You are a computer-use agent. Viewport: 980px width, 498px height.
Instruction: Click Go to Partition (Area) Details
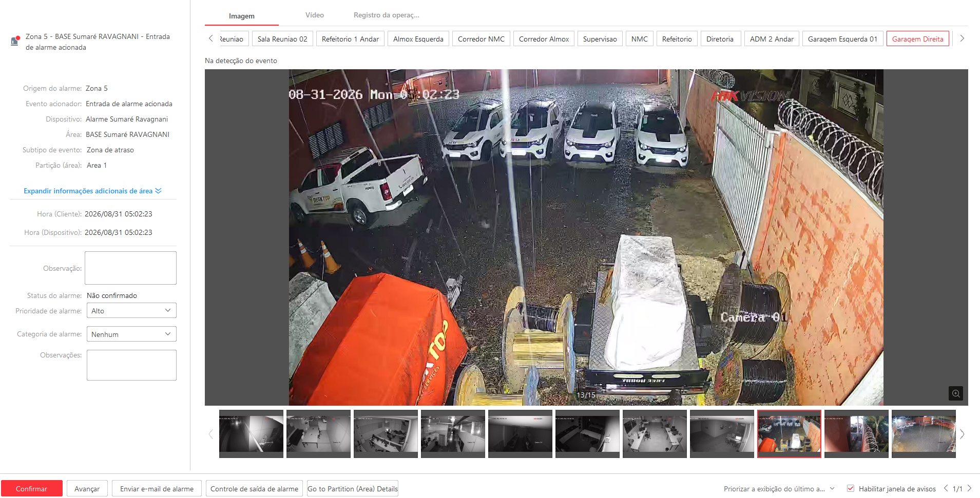coord(353,489)
